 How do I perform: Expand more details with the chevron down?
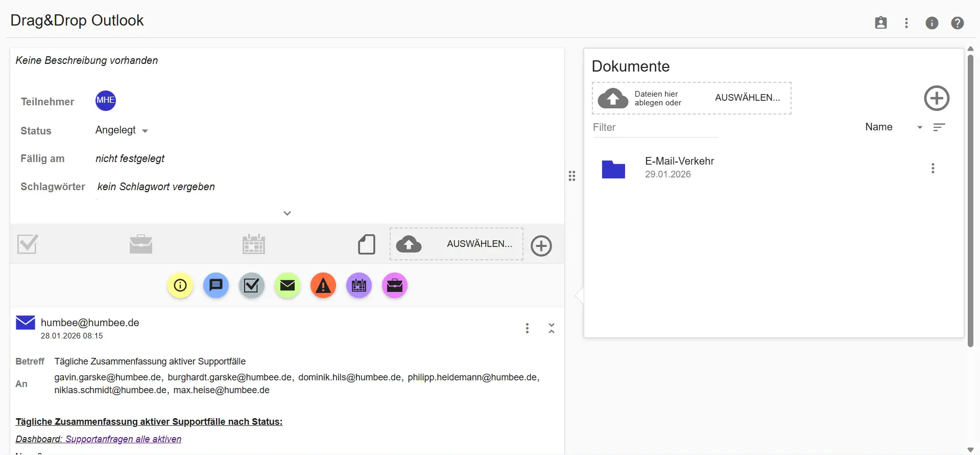coord(287,213)
